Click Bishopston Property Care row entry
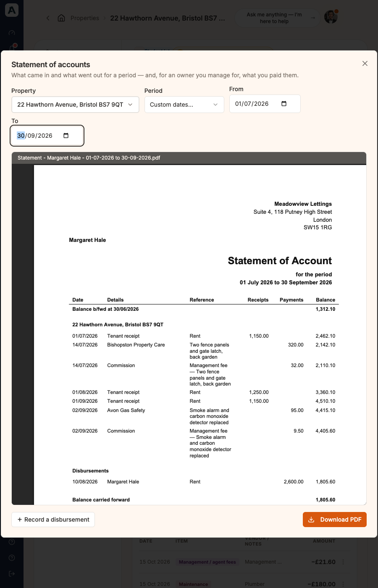378x588 pixels. coord(136,345)
